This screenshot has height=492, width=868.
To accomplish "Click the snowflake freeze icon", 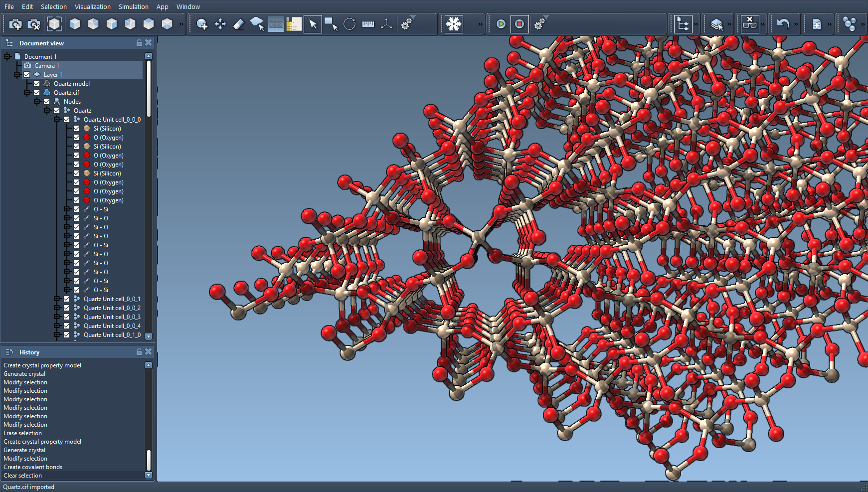I will coord(454,24).
